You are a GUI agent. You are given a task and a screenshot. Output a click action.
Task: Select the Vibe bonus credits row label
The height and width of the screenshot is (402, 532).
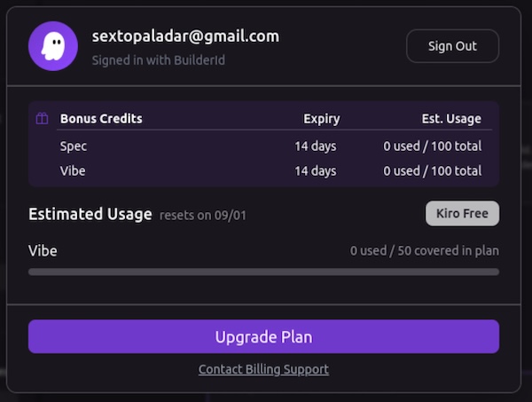pos(74,170)
